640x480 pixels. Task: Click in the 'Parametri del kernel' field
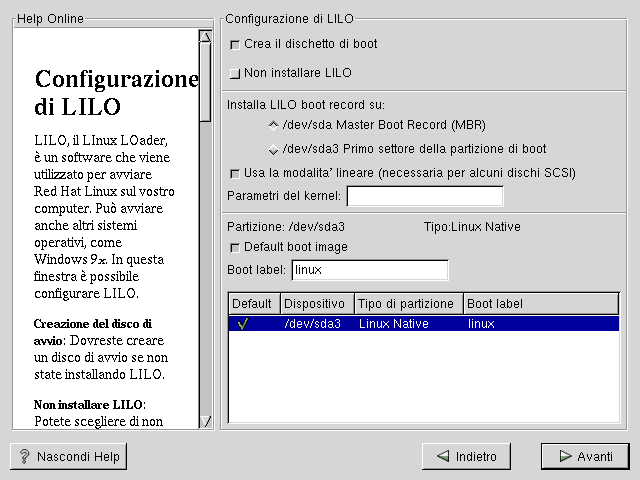tap(424, 195)
